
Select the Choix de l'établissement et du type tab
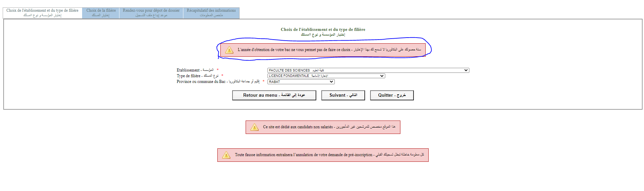42,13
